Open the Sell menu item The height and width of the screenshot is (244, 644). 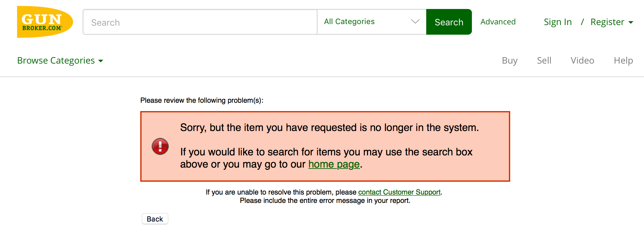point(544,61)
